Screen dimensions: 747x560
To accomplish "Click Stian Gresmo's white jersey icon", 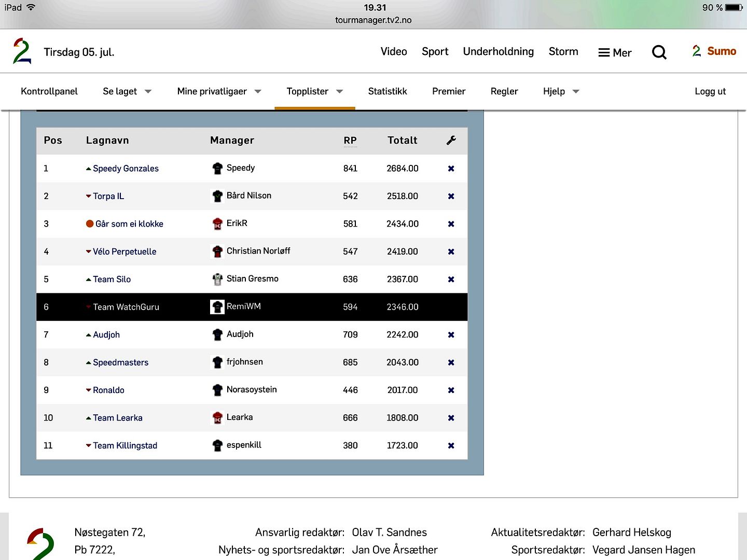I will 217,279.
